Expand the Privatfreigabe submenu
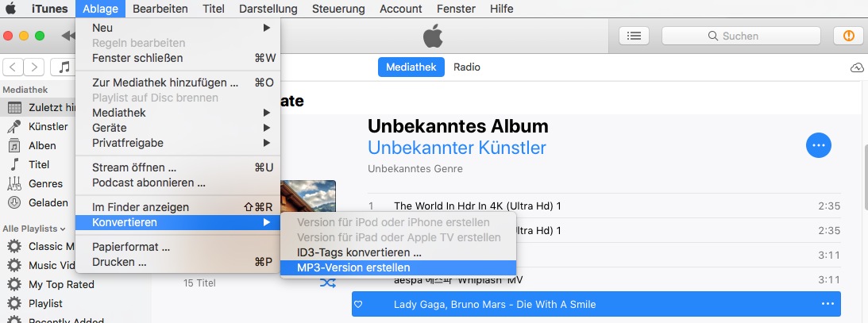The image size is (868, 323). [x=178, y=143]
